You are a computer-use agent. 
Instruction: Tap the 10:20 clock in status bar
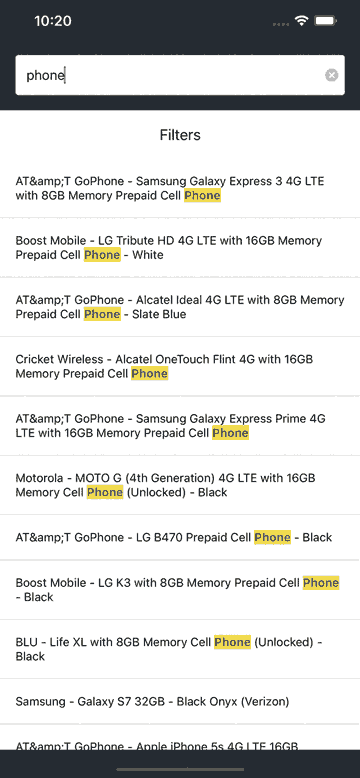(x=53, y=21)
